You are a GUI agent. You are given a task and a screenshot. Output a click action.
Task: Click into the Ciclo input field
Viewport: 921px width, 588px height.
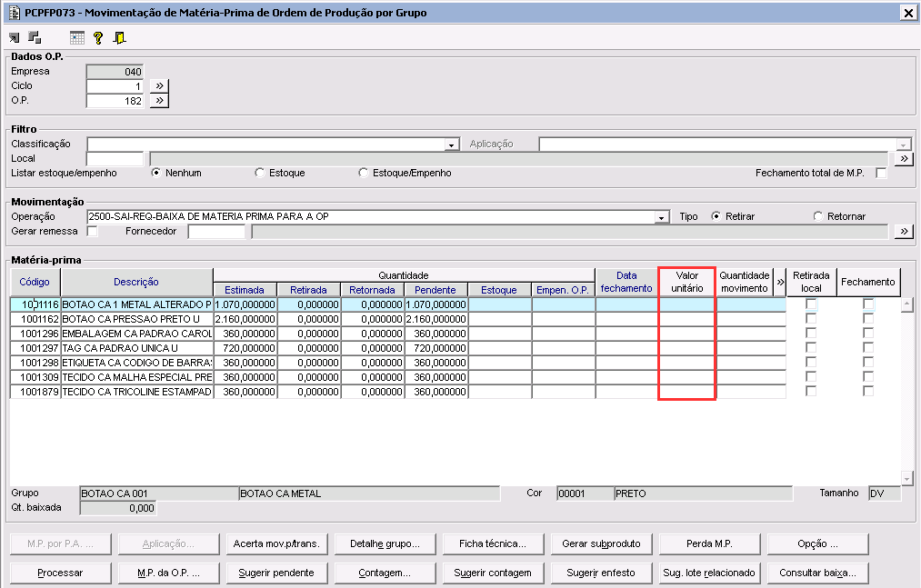(x=115, y=85)
